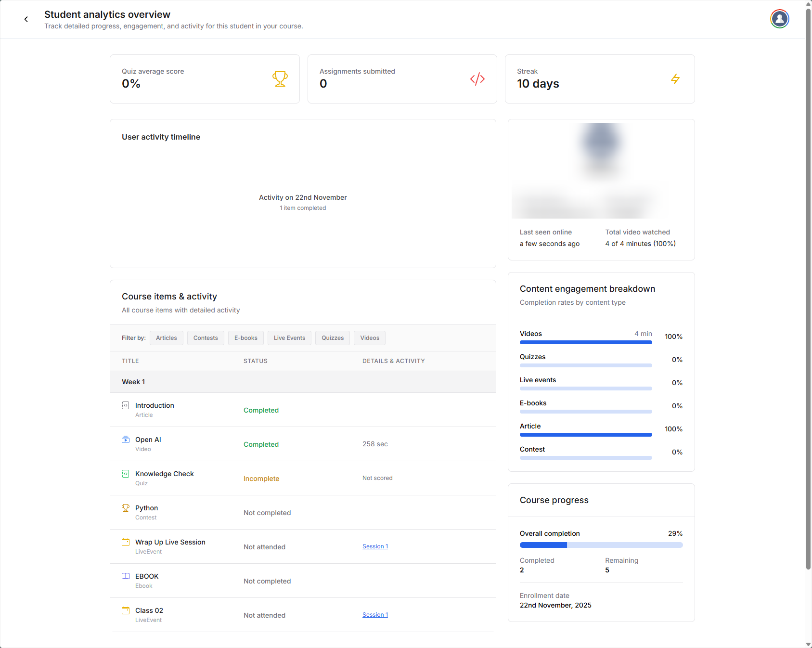Open Session 1 for Wrap Up Live Session
The width and height of the screenshot is (812, 648).
click(375, 546)
